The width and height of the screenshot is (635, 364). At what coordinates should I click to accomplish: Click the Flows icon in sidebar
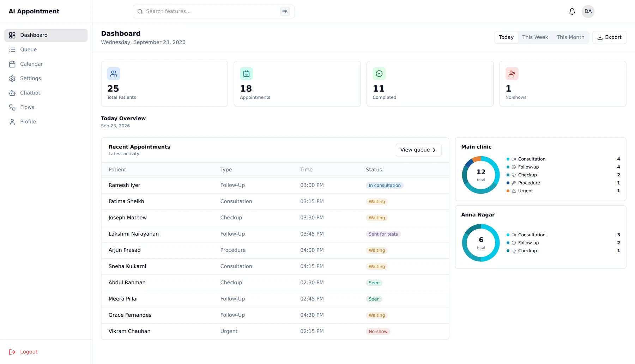[12, 108]
